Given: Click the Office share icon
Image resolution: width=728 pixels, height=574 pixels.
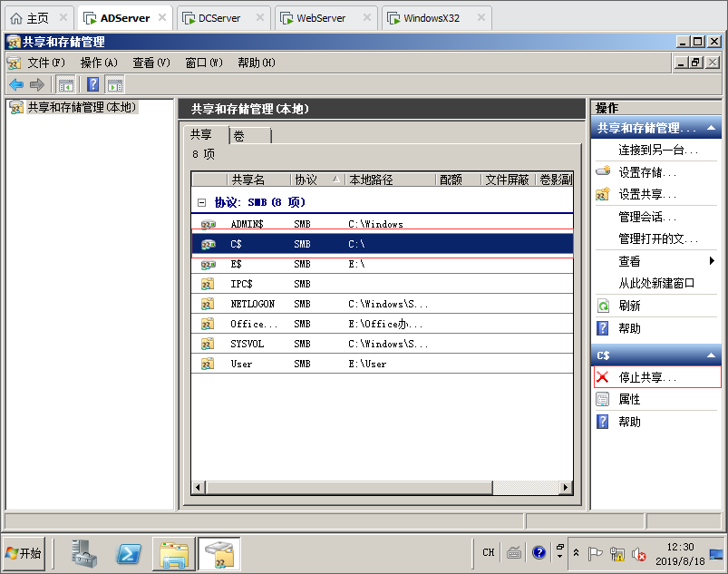Looking at the screenshot, I should [x=208, y=324].
